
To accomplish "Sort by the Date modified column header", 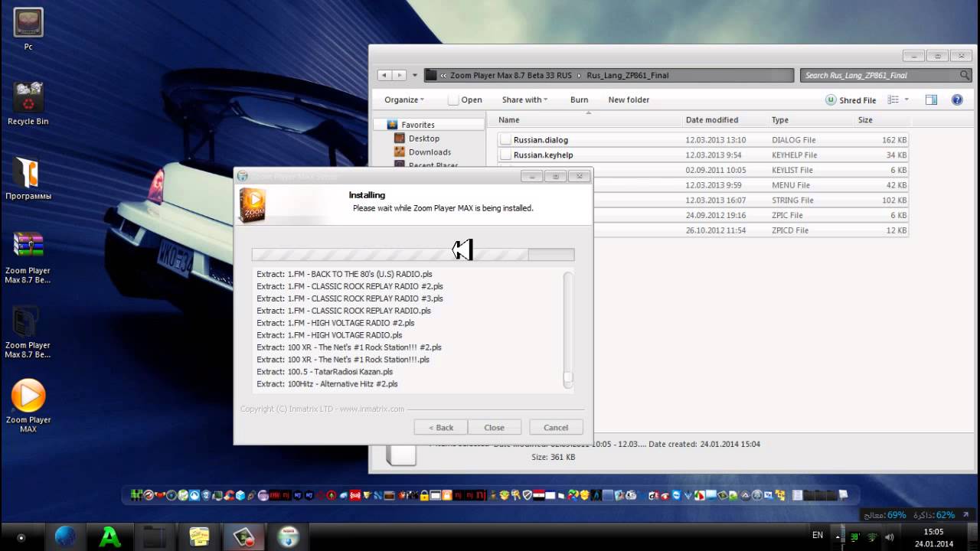I will pos(725,119).
